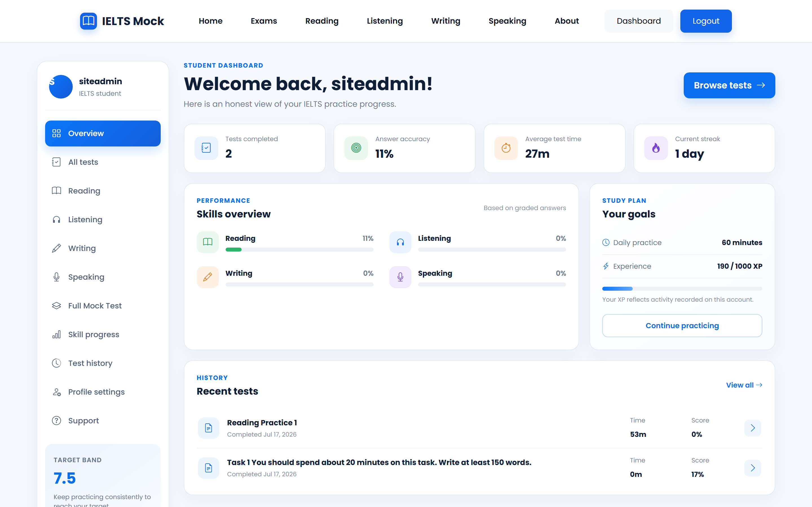Click the Average test time stopwatch icon
Viewport: 812px width, 507px height.
506,148
